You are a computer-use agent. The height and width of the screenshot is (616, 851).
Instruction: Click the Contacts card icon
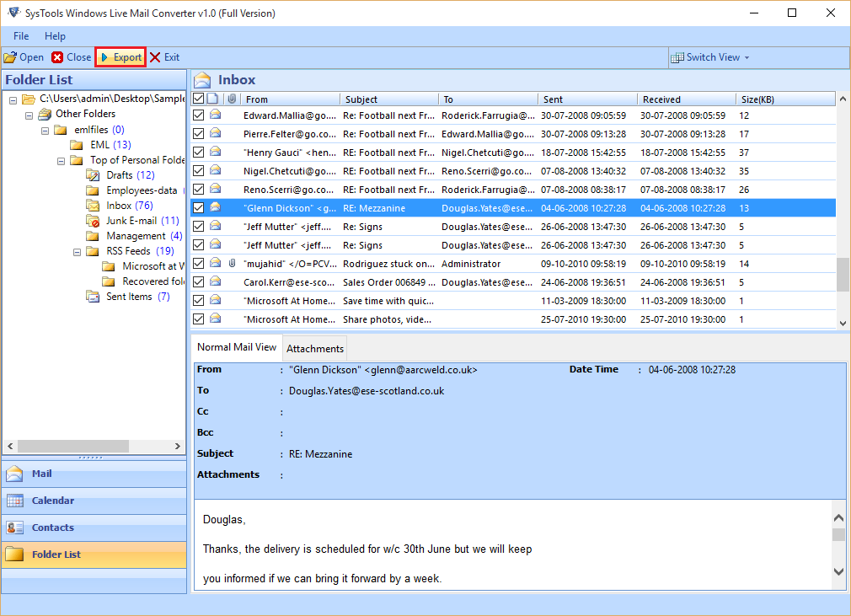coord(14,528)
